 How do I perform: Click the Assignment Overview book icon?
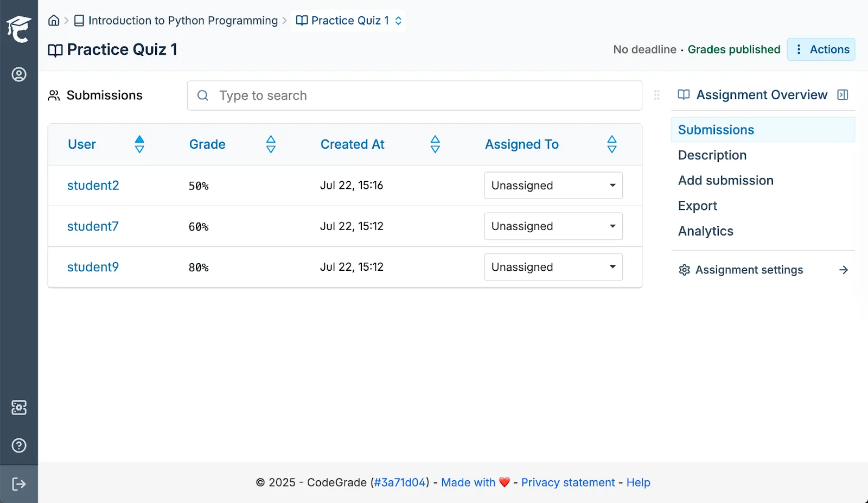click(x=684, y=95)
